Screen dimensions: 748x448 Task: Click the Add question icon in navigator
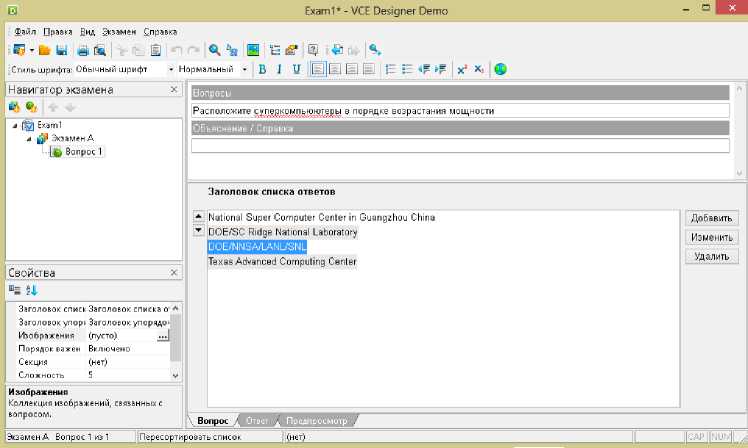pos(31,107)
